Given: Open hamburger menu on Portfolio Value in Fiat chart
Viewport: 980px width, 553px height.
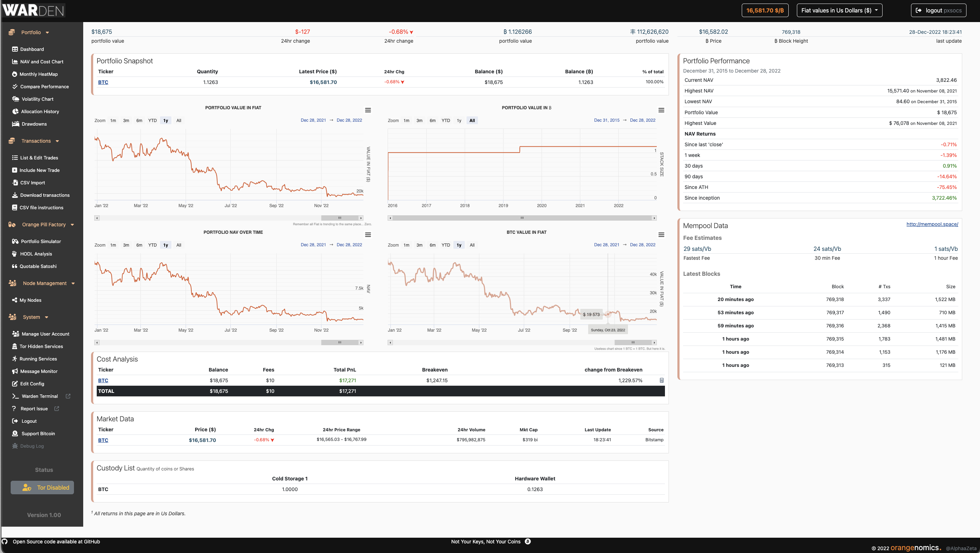Looking at the screenshot, I should point(368,110).
